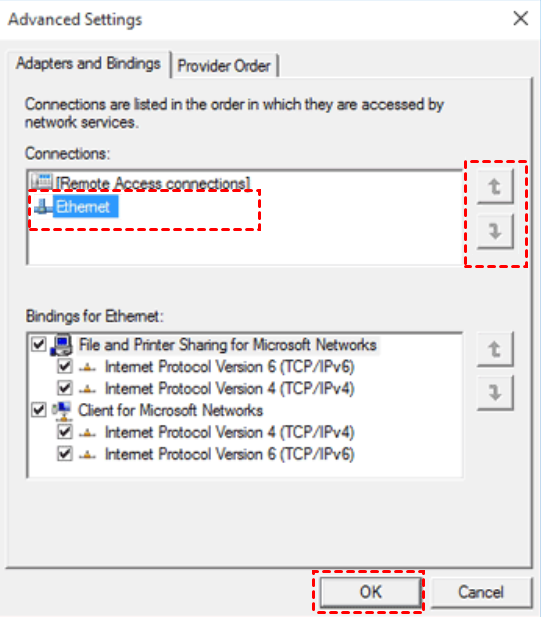Move selected connection down with arrow button
541x617 pixels.
(495, 231)
